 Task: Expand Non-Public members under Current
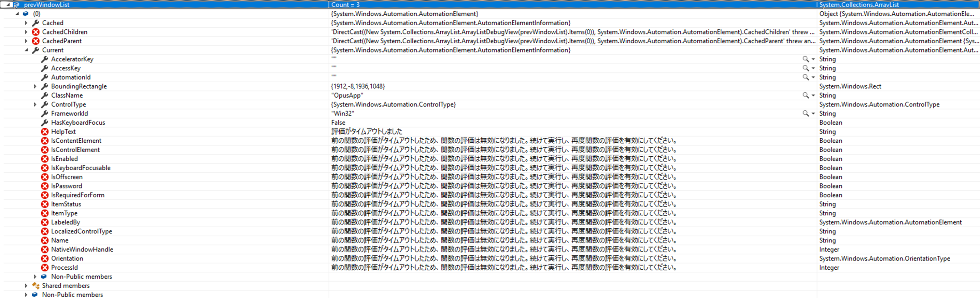click(35, 277)
